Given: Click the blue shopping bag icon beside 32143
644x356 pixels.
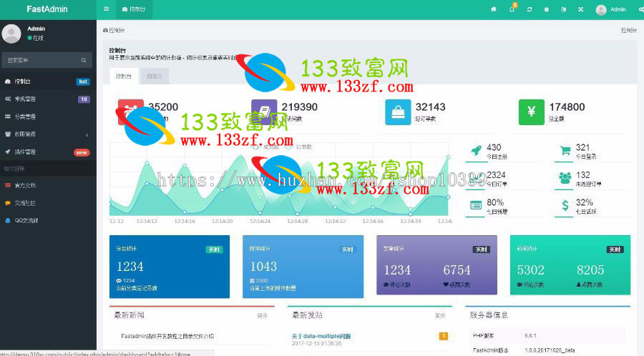Looking at the screenshot, I should [x=398, y=112].
